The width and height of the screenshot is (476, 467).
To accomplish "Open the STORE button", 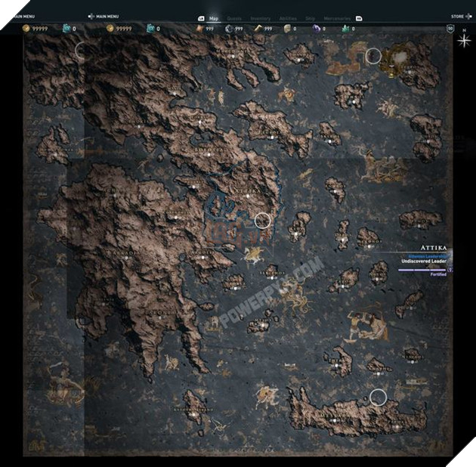I will (x=457, y=17).
